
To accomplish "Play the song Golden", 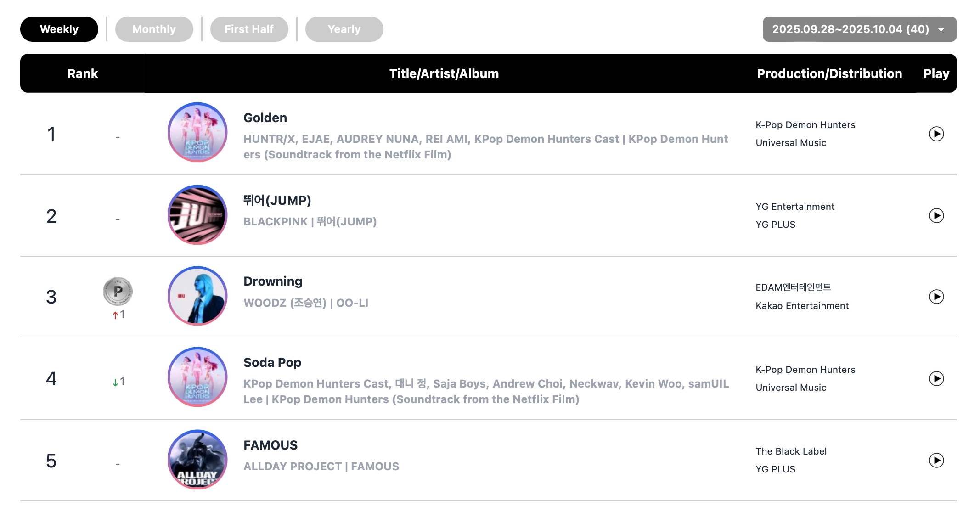I will click(x=936, y=134).
